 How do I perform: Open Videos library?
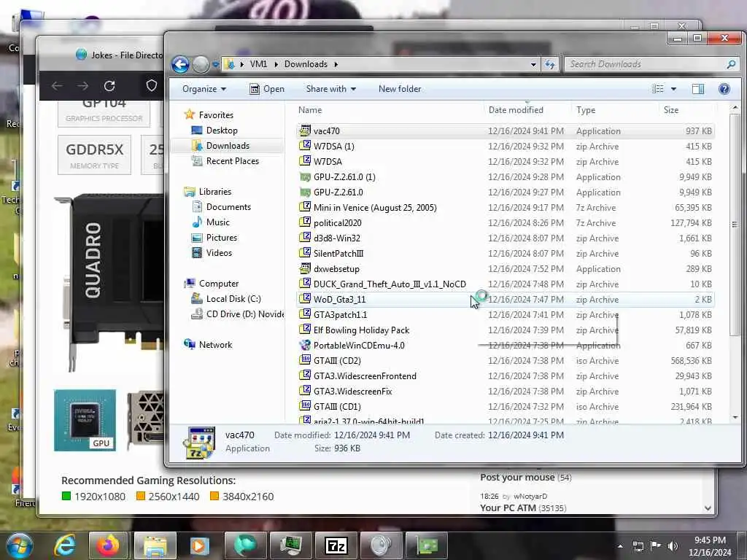tap(219, 253)
